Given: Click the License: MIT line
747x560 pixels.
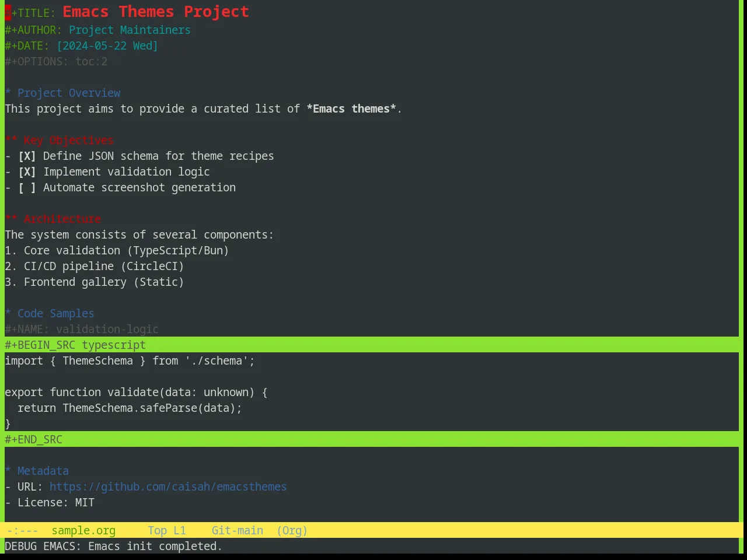Looking at the screenshot, I should [50, 503].
